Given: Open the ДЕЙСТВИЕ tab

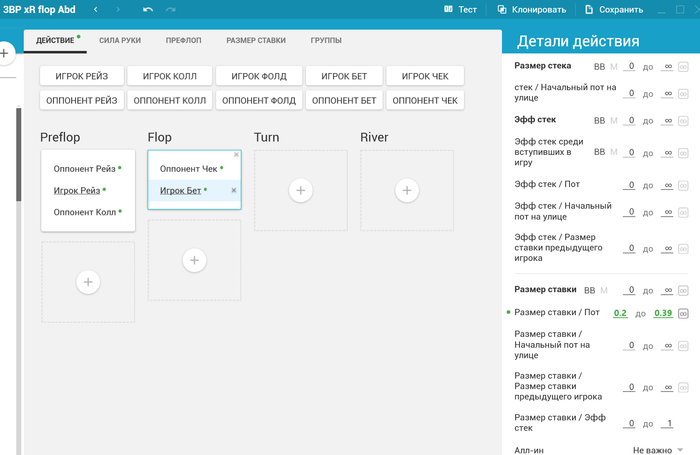Looking at the screenshot, I should coord(55,40).
